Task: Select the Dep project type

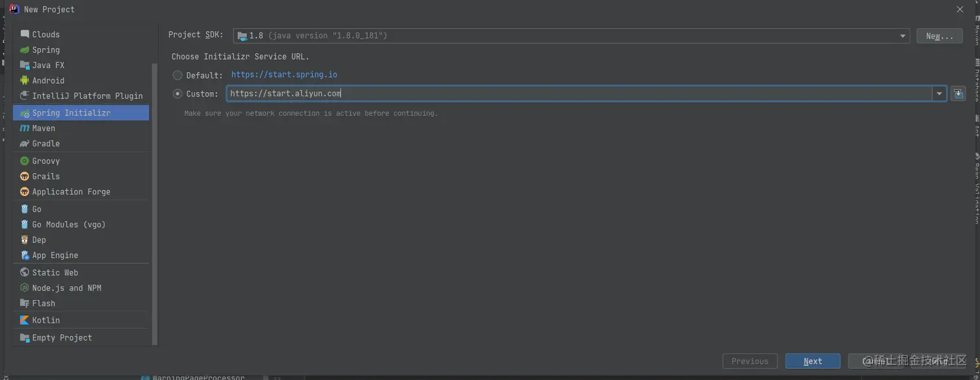Action: click(81, 240)
